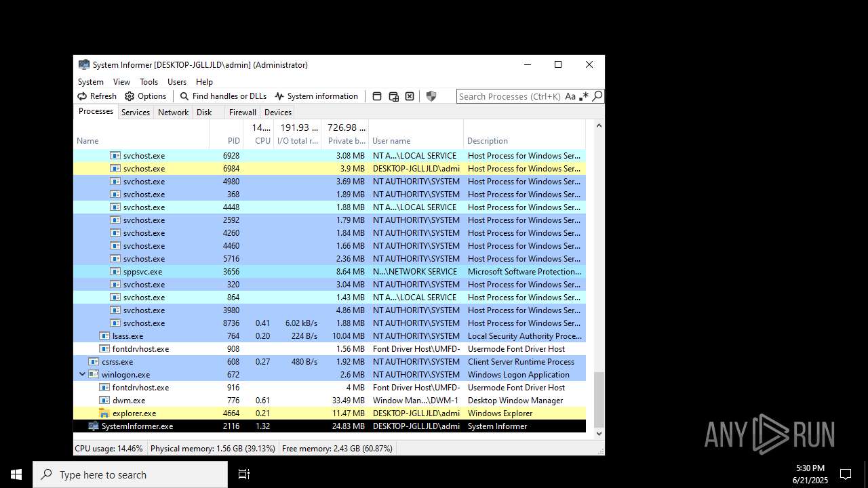Click the lsass.exe process icon
The image size is (868, 488).
pos(104,336)
